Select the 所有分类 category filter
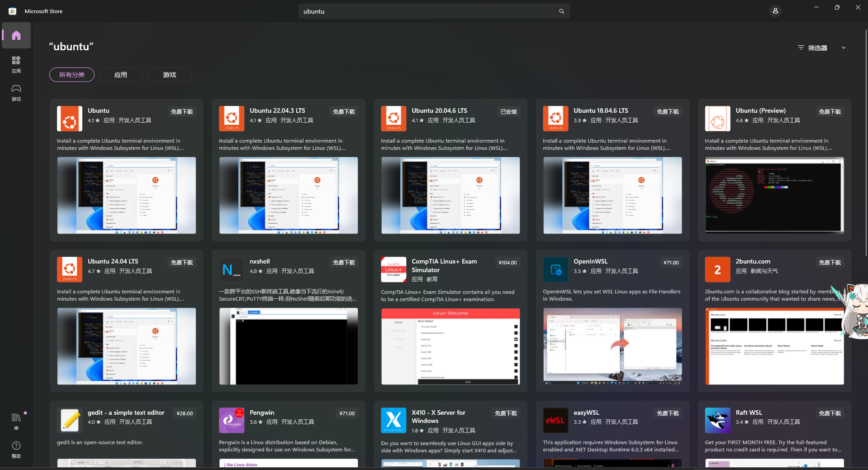Image resolution: width=868 pixels, height=470 pixels. click(x=72, y=75)
